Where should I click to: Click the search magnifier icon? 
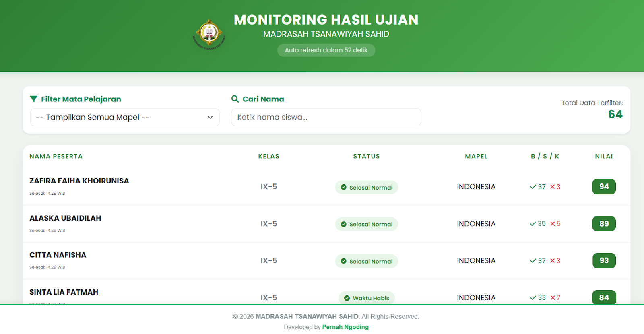(235, 99)
